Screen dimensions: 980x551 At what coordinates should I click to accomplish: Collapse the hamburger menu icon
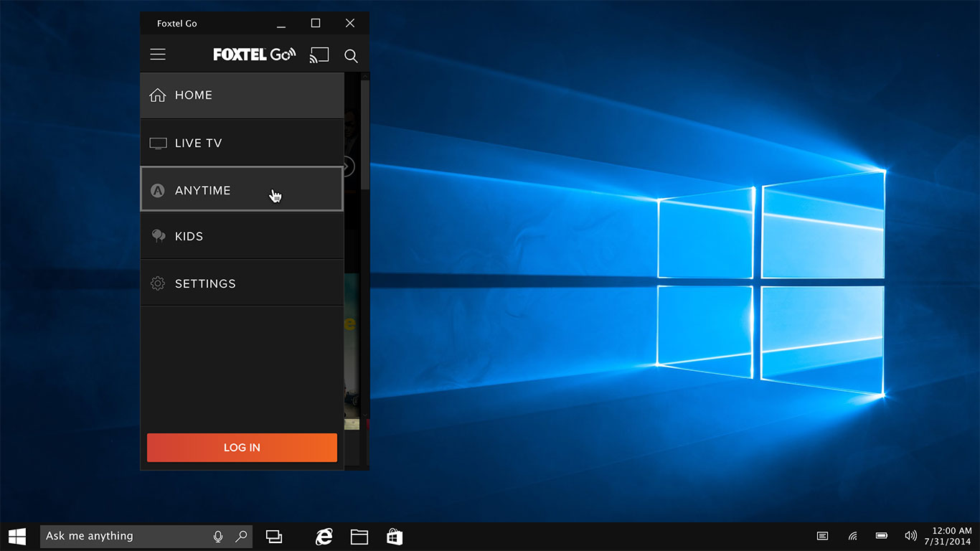click(x=158, y=55)
